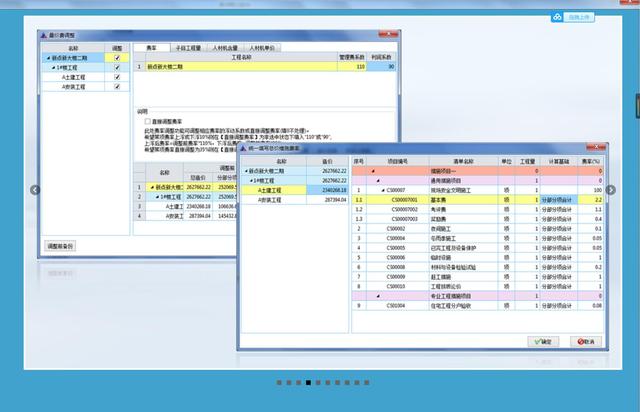The width and height of the screenshot is (640, 412).
Task: Select the active black carousel dot
Action: (308, 383)
